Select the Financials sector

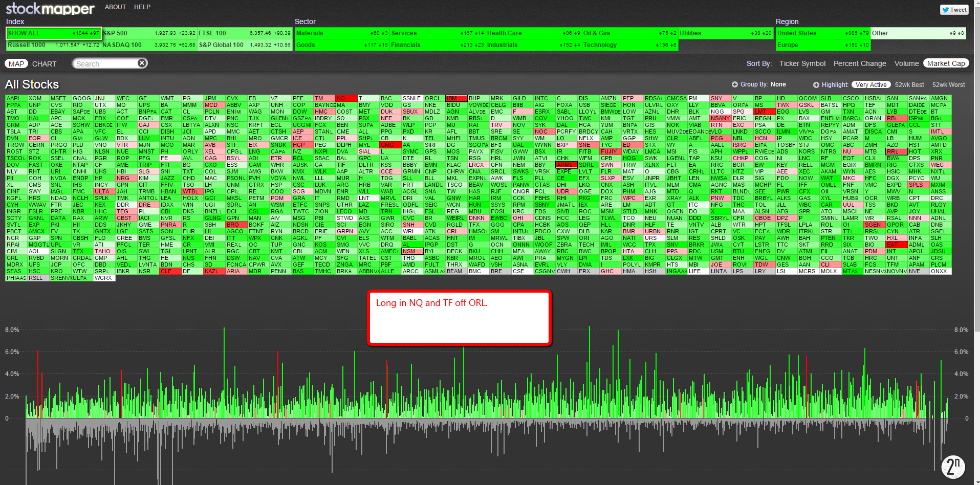coord(438,45)
